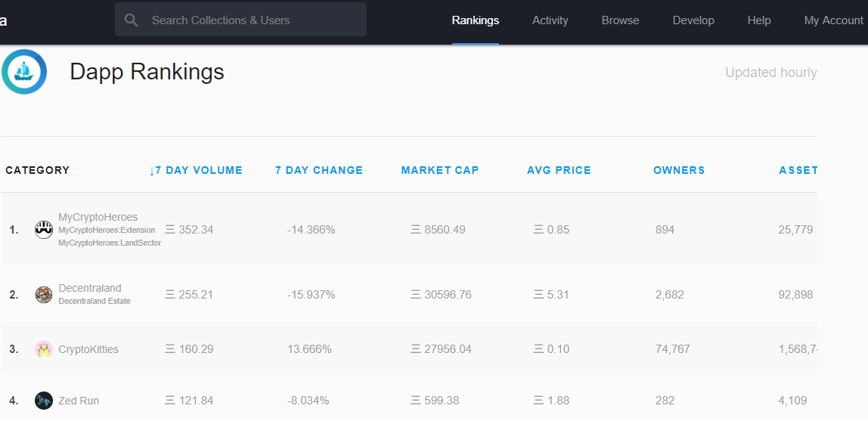The width and height of the screenshot is (868, 421).
Task: Select the -8.034% change value
Action: (x=308, y=401)
